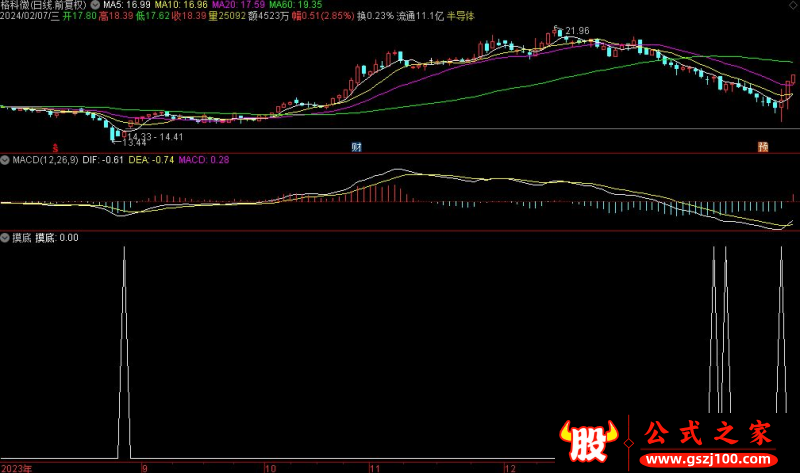Open the MACD indicator settings circle icon

(5, 159)
